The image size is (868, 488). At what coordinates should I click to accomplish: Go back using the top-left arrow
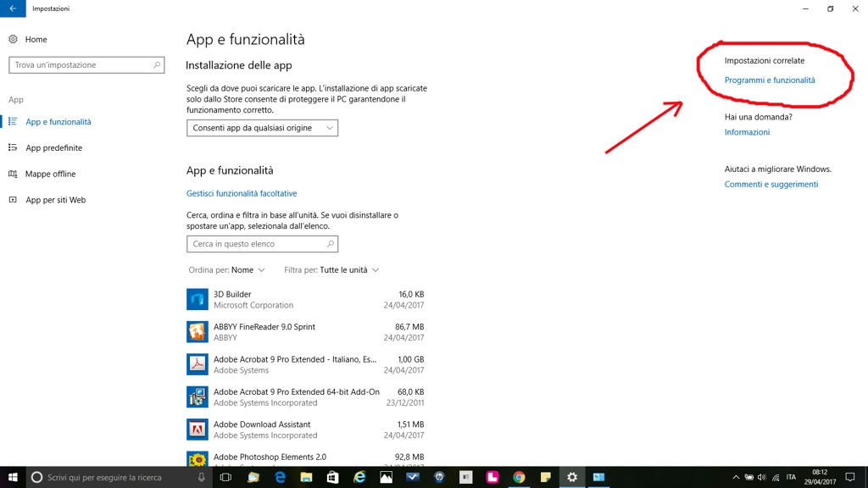[12, 8]
